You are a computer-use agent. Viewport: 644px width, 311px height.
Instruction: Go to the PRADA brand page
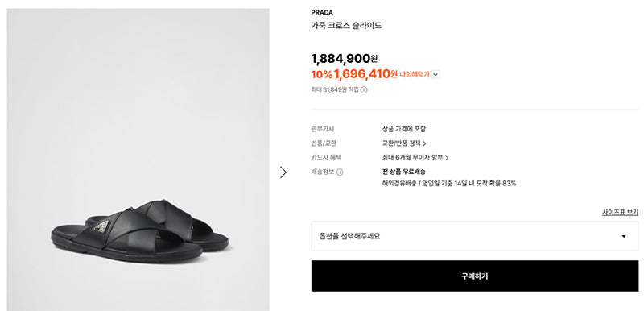322,13
